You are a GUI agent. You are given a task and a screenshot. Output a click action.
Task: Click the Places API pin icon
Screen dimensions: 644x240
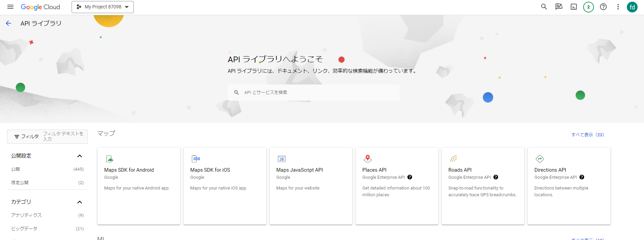coord(368,159)
